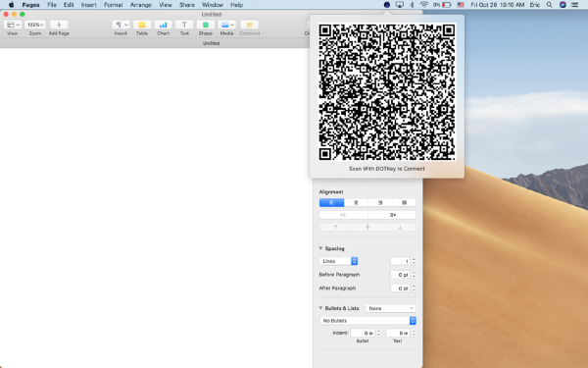Open the Format menu
The image size is (588, 368).
[114, 5]
